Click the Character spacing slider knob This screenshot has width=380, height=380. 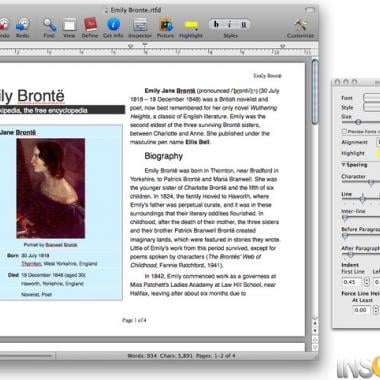tap(371, 182)
